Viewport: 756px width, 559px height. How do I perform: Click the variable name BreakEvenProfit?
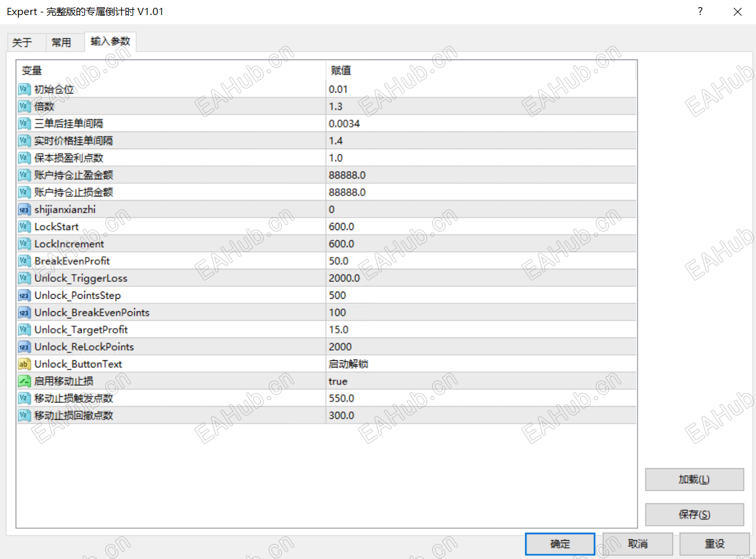point(72,261)
